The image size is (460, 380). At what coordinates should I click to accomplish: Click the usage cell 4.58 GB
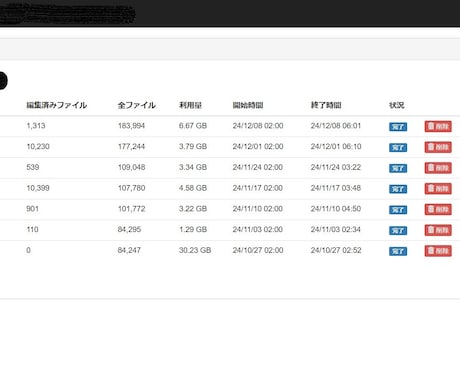coord(193,188)
